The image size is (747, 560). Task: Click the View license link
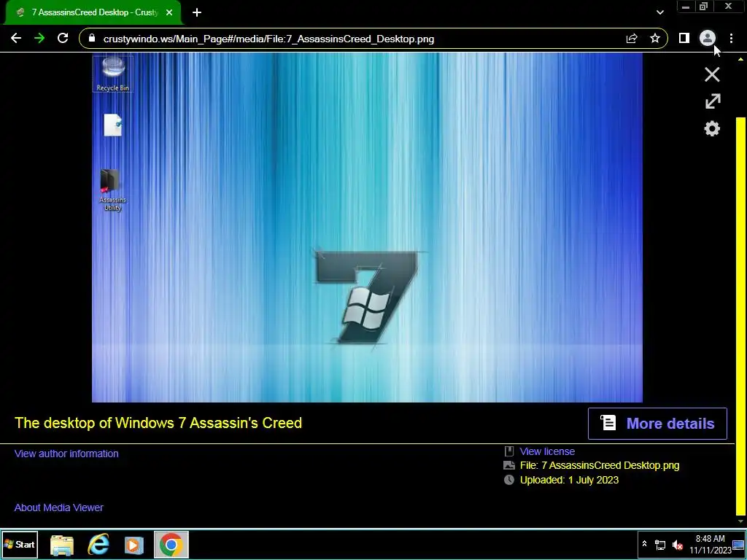click(x=547, y=451)
